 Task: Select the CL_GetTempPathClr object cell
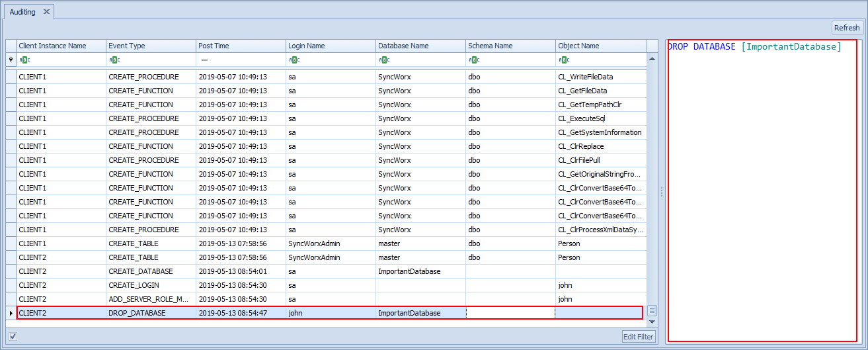pyautogui.click(x=600, y=105)
